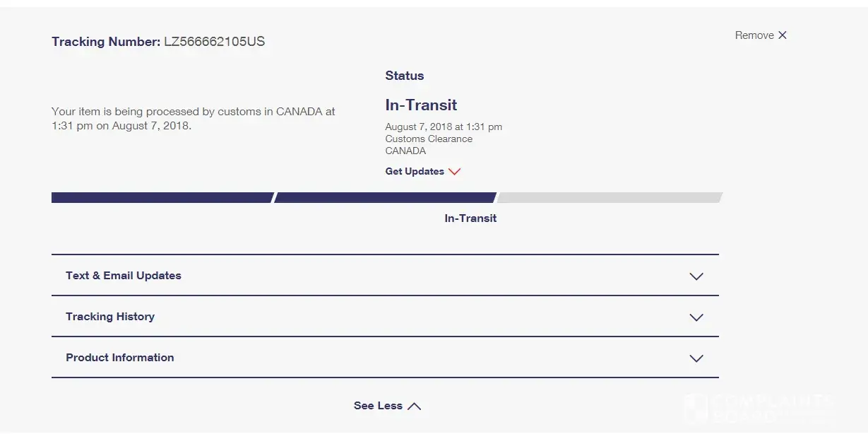
Task: Expand Tracking History using its chevron arrow
Action: [x=696, y=317]
